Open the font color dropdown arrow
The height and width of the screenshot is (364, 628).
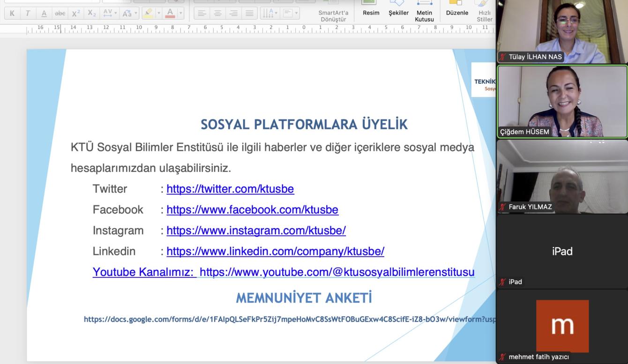coord(180,13)
